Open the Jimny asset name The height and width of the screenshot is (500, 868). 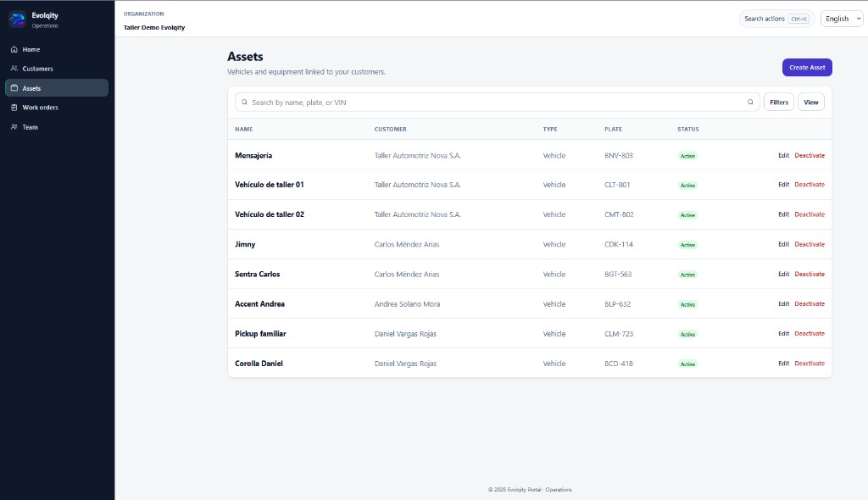coord(245,244)
